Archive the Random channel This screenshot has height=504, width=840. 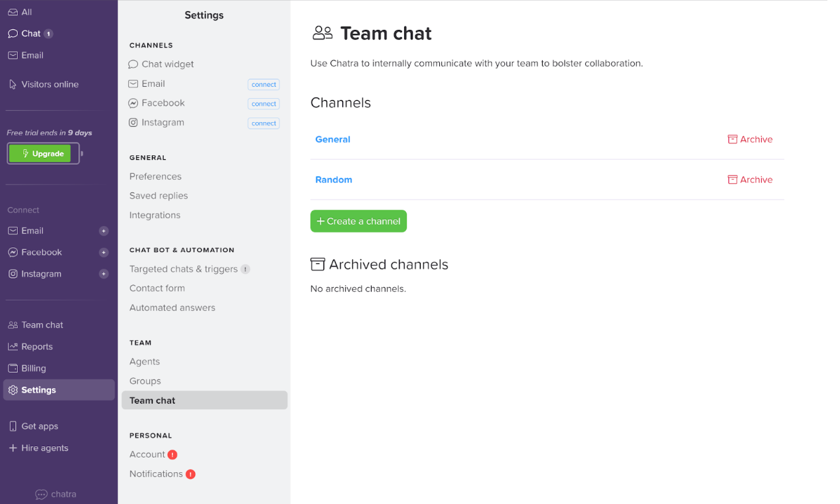coord(750,180)
